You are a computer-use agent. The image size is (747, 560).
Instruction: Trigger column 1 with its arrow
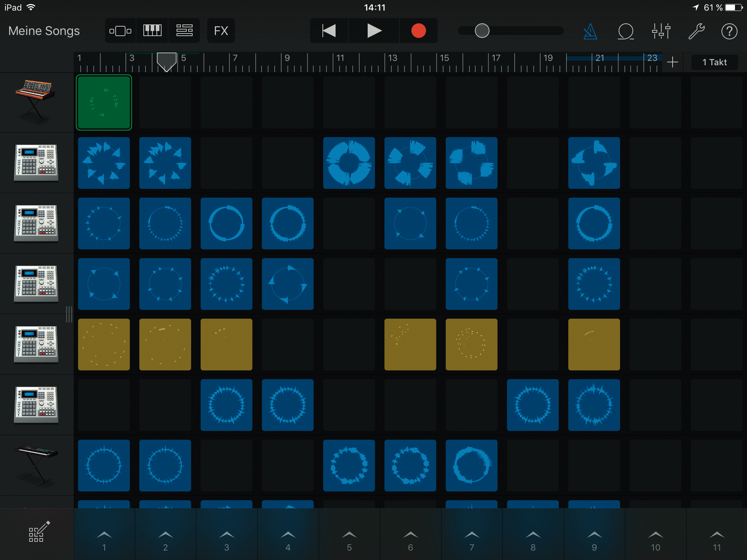(x=104, y=534)
